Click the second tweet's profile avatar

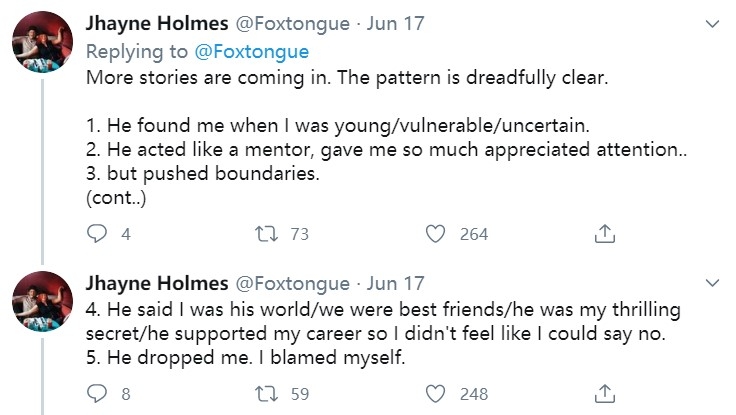[x=41, y=300]
